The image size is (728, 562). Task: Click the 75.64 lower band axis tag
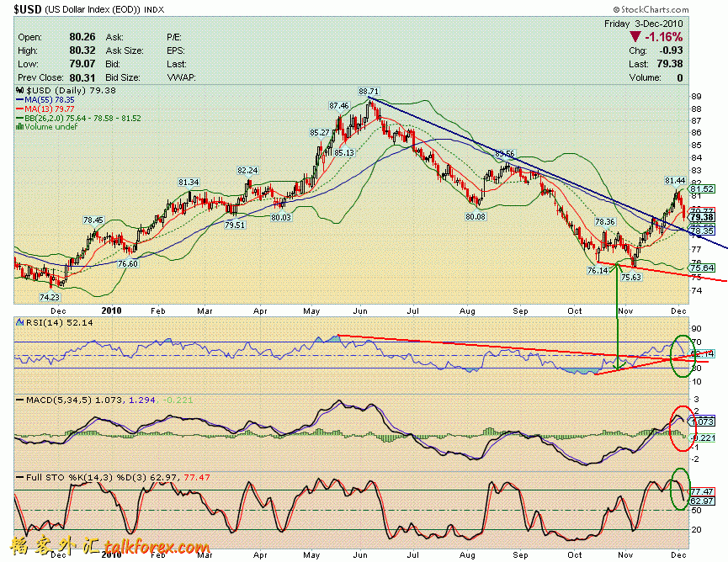(701, 268)
